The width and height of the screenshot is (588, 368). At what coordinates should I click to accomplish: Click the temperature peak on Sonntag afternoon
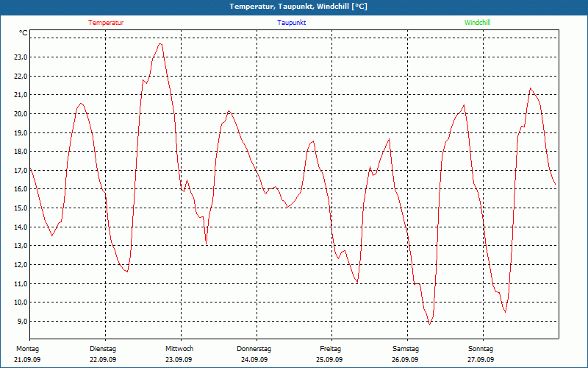tap(530, 88)
